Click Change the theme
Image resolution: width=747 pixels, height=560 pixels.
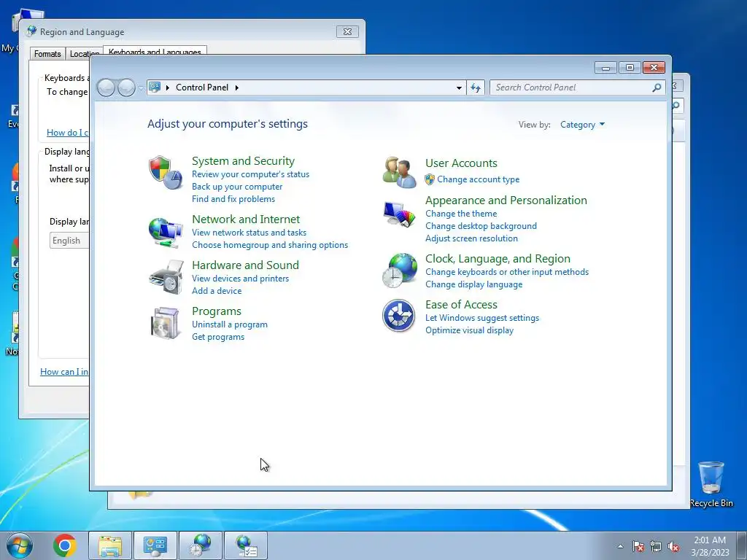(461, 214)
